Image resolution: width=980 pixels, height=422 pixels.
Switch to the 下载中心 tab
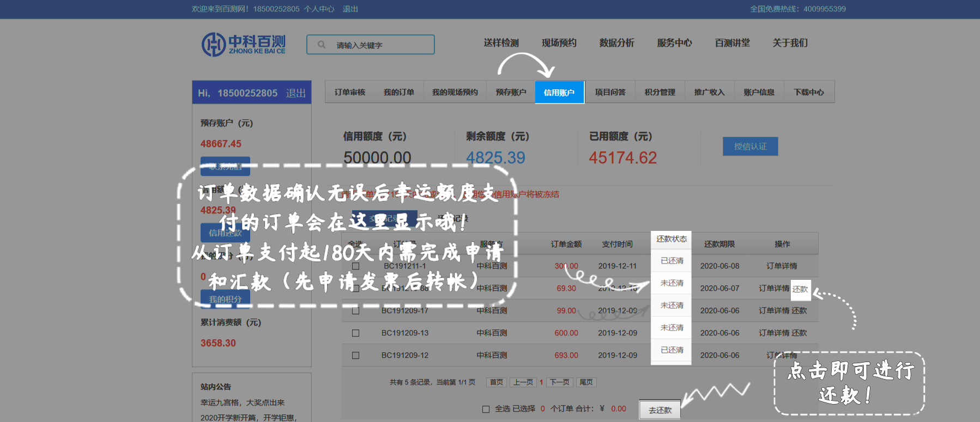coord(808,93)
